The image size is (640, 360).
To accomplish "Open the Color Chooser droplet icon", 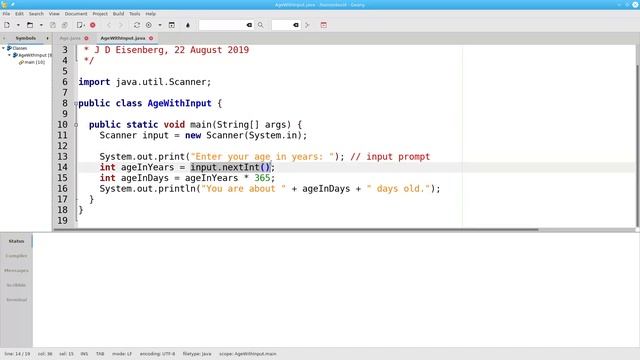I will point(188,25).
